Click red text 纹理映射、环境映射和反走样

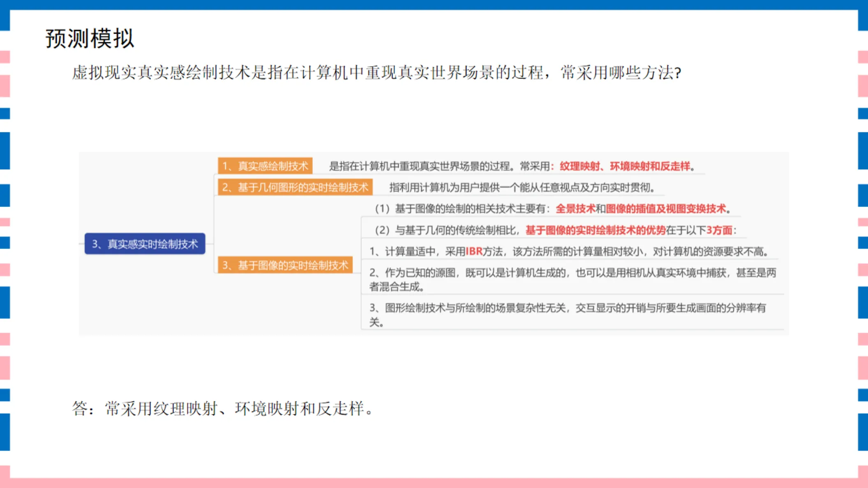coord(625,166)
